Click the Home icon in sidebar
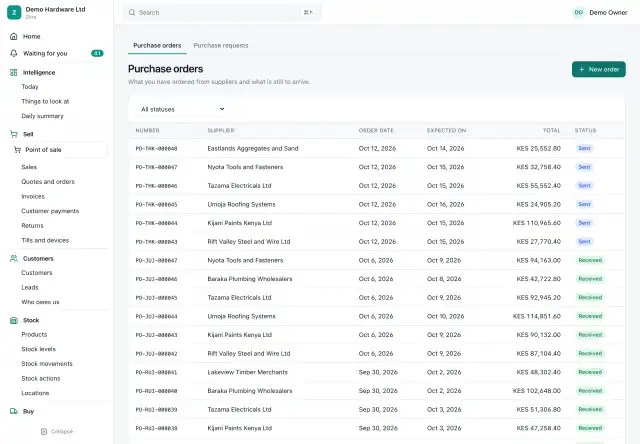The width and height of the screenshot is (640, 444). (x=13, y=36)
